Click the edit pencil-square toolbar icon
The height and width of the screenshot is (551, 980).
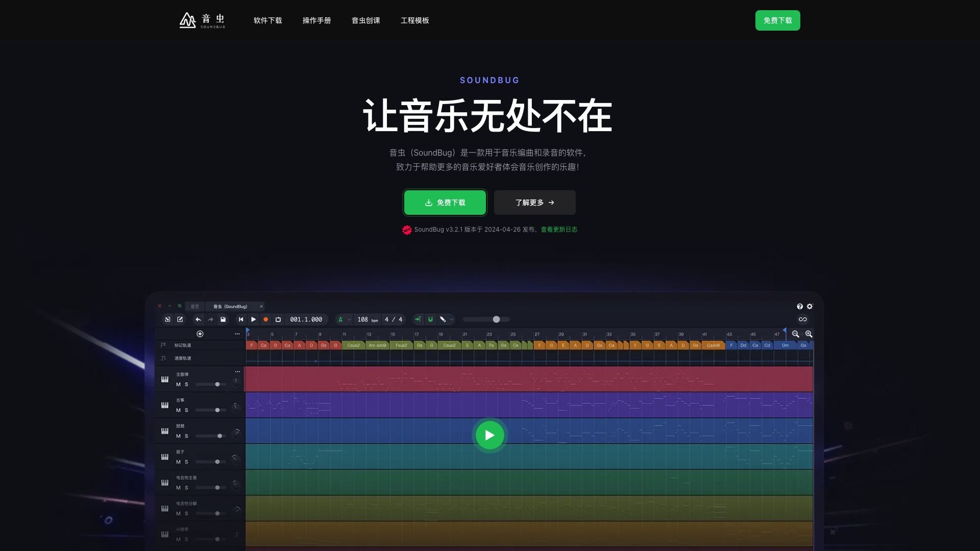180,319
